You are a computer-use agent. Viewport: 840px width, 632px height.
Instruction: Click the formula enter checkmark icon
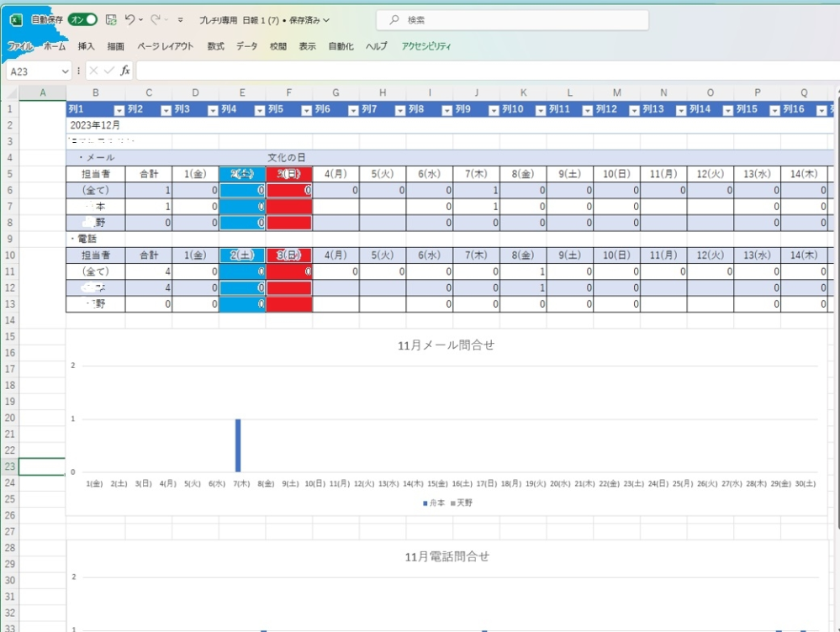(x=109, y=71)
